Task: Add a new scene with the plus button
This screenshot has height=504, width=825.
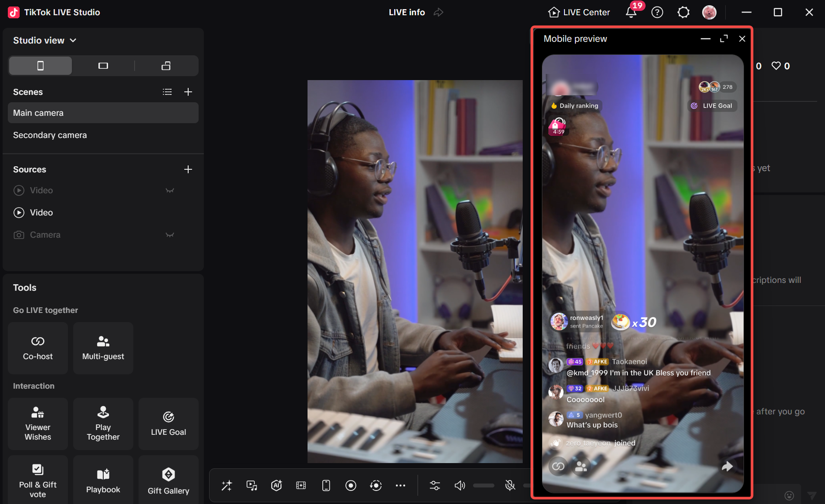Action: coord(188,92)
